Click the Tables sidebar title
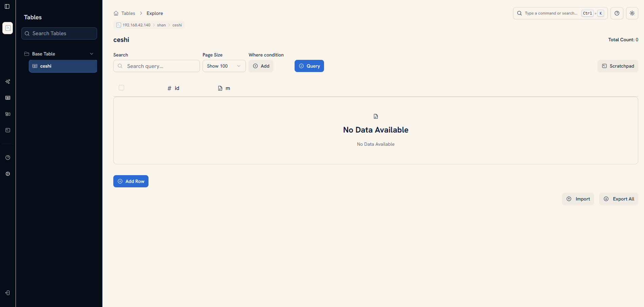Image resolution: width=644 pixels, height=307 pixels. coord(33,17)
